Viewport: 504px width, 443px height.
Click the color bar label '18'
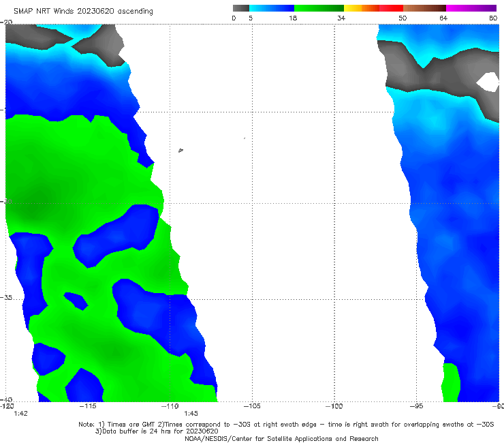coord(293,18)
